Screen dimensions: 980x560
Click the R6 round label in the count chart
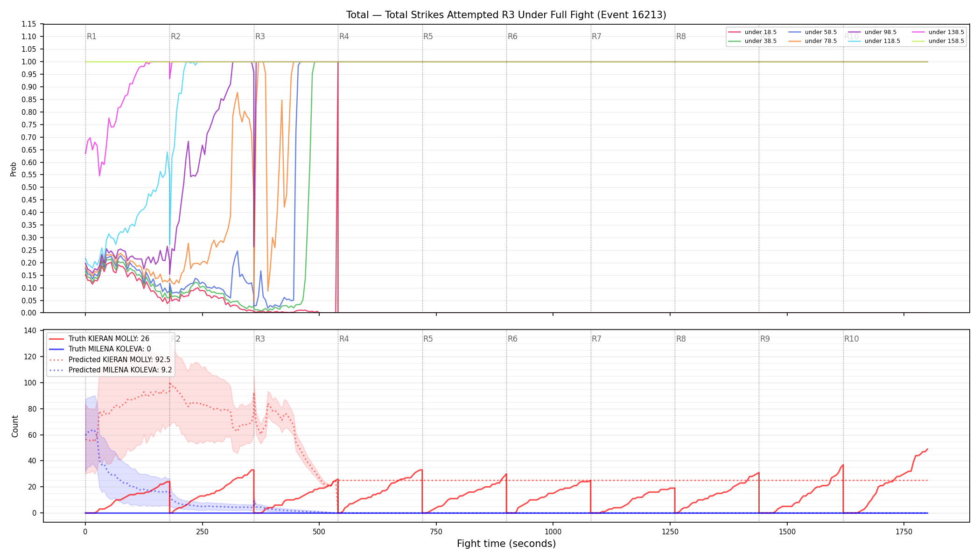point(512,339)
